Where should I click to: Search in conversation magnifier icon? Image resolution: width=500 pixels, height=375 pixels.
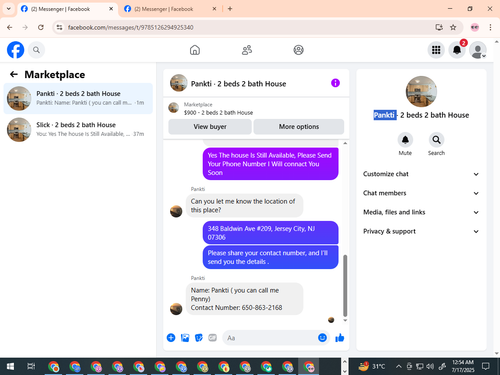(436, 140)
